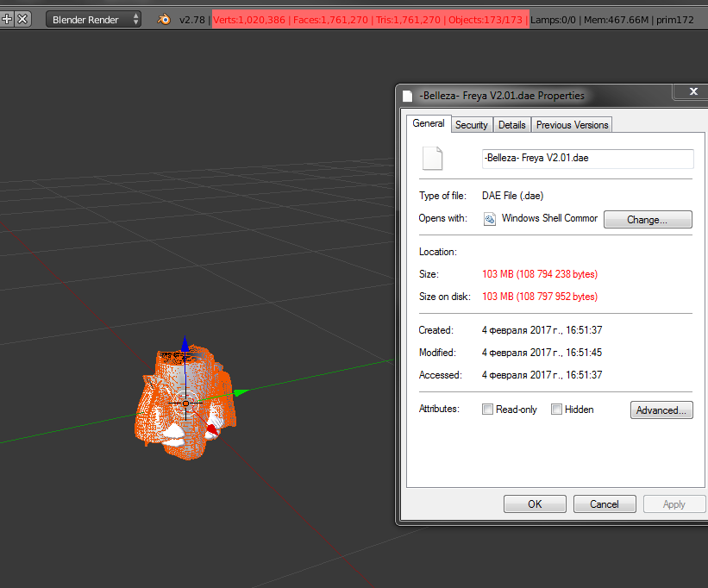The height and width of the screenshot is (588, 708).
Task: Click the Change... button
Action: point(648,219)
